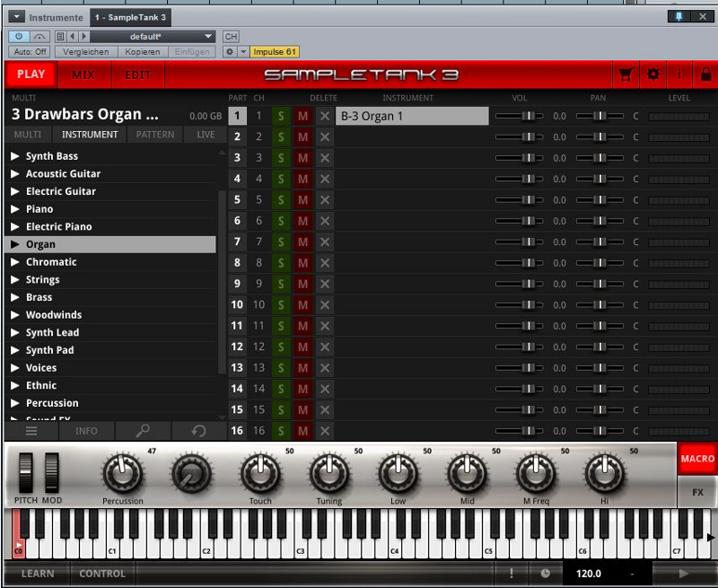The image size is (718, 588).
Task: Open the shopping cart store icon
Action: coord(625,75)
